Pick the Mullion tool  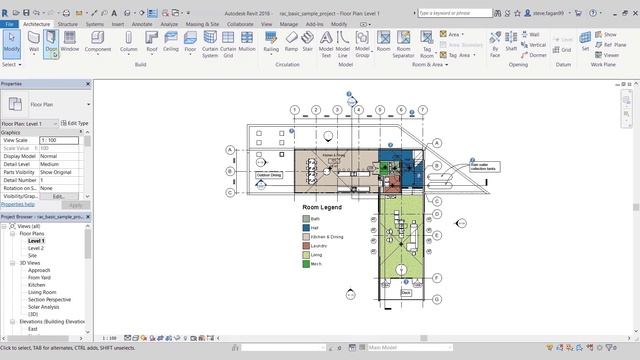coord(247,42)
